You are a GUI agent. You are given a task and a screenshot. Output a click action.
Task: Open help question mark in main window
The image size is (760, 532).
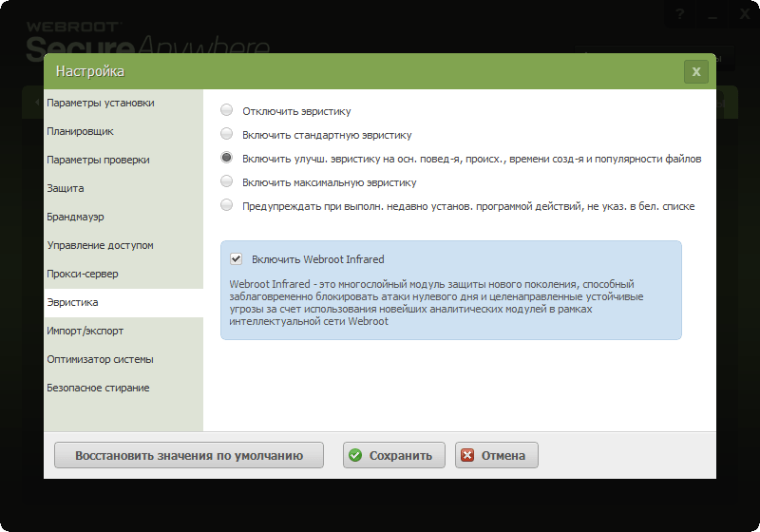pos(680,14)
